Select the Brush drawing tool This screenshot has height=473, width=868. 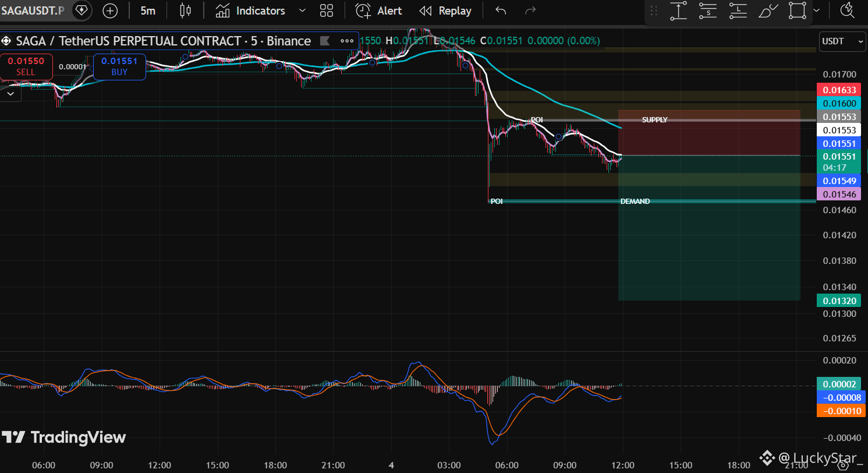click(768, 10)
